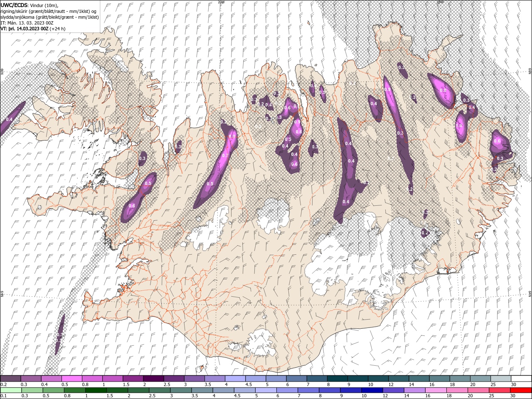Viewport: 532px width, 399px height.
Task: Click the '15W' longitude label
Action: click(440, 2)
